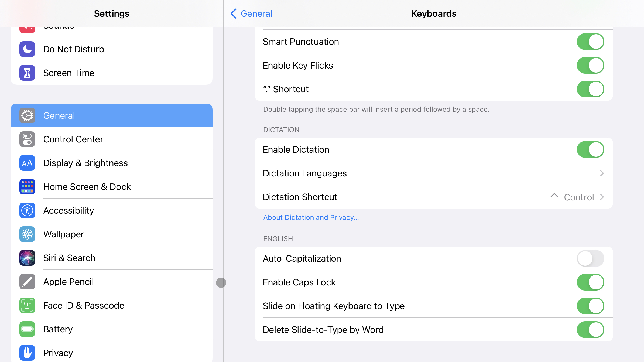Screen dimensions: 644x362
Task: Open the Wallpaper flower icon
Action: pos(27,234)
